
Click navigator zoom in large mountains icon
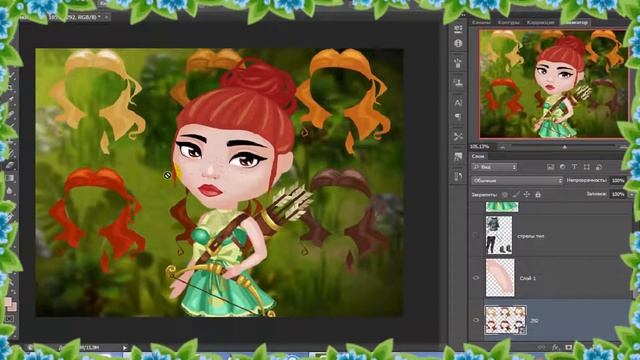click(x=623, y=147)
